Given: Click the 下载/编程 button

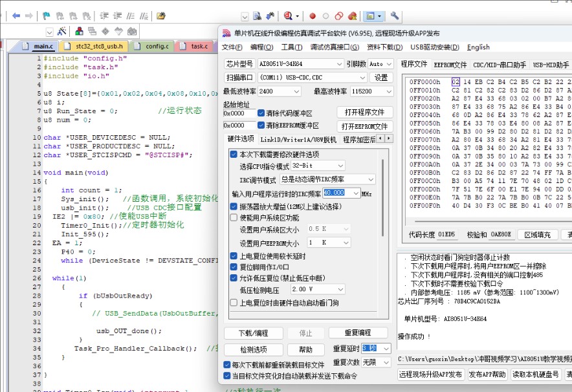Looking at the screenshot, I should pos(254,333).
